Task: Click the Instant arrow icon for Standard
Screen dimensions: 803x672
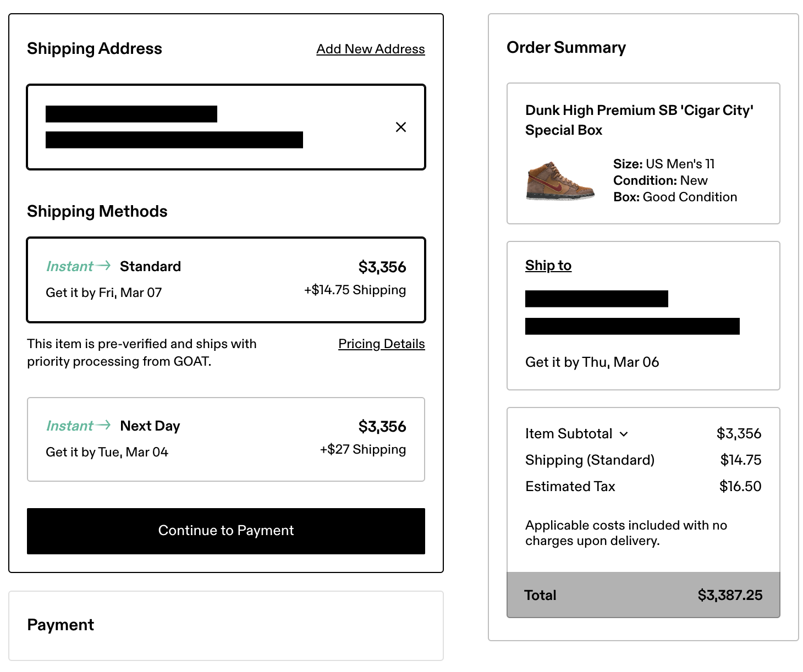Action: [103, 266]
